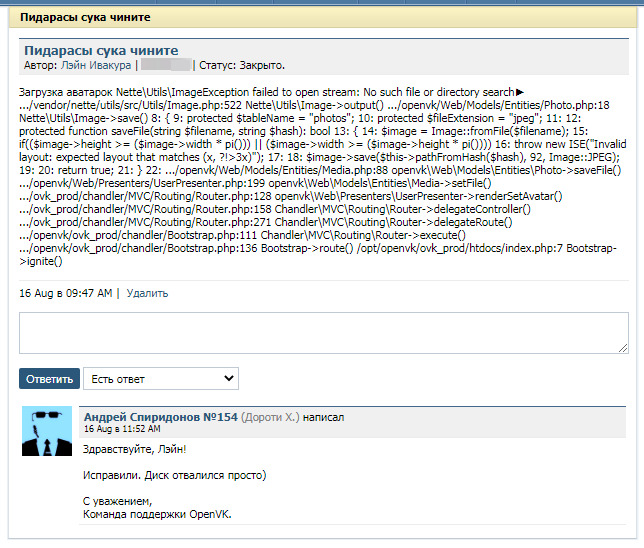Open the Есть ответ status dropdown
The height and width of the screenshot is (548, 644).
pos(160,379)
